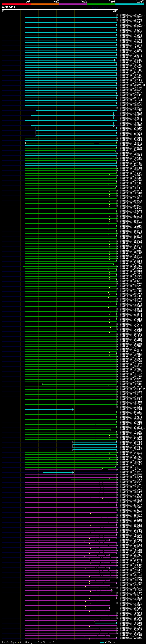Select the UniRef100_A7QDX2 label
The image size is (146, 644).
coord(131,27)
